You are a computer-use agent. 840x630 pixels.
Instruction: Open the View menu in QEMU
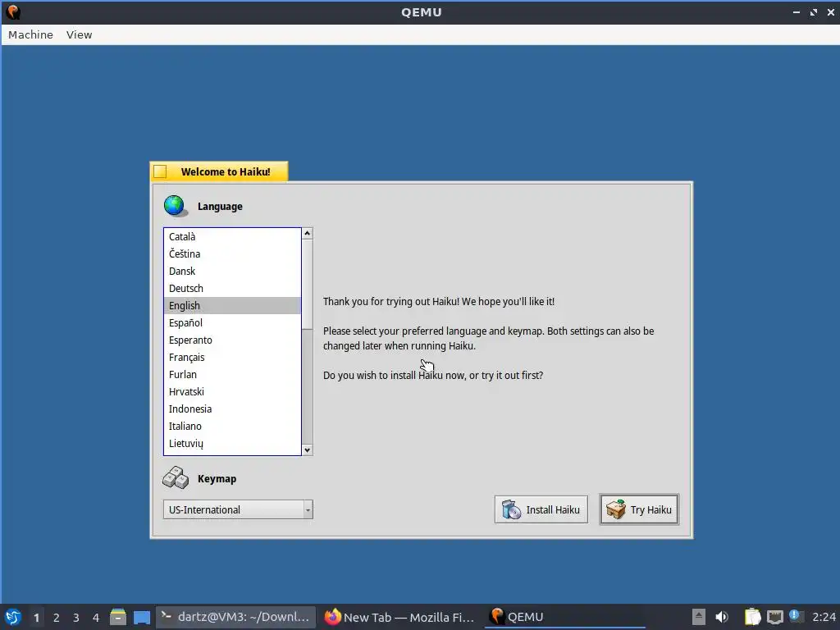[x=80, y=34]
